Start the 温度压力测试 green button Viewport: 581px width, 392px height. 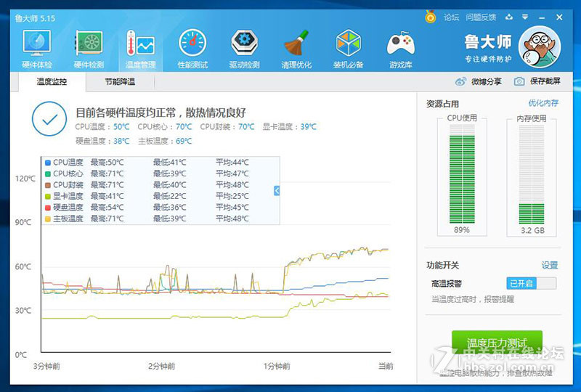click(x=497, y=343)
